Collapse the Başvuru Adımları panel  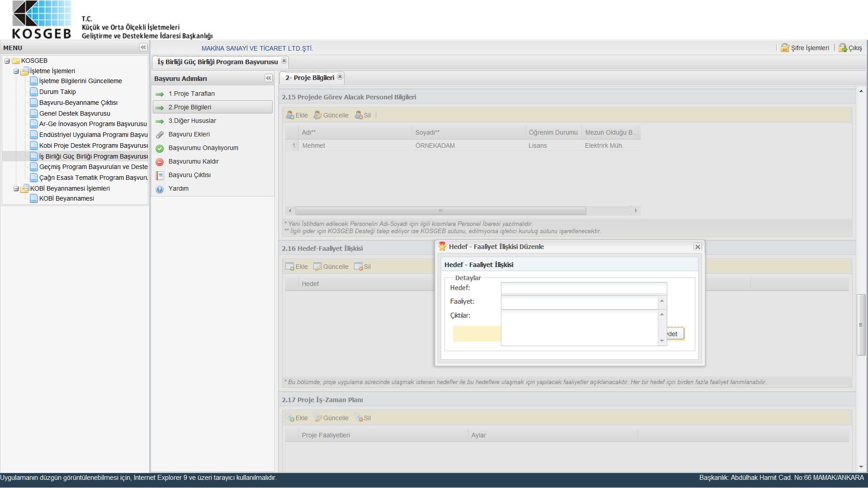click(269, 78)
